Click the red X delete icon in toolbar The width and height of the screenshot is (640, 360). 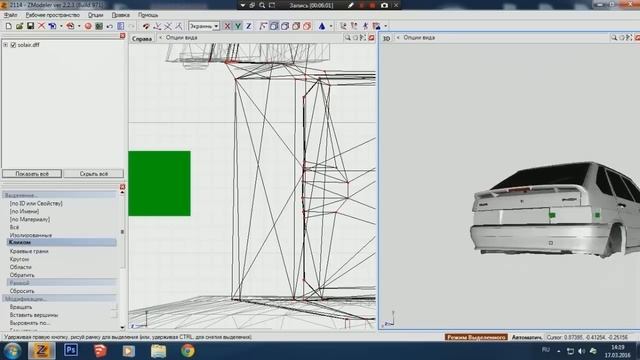tap(41, 26)
